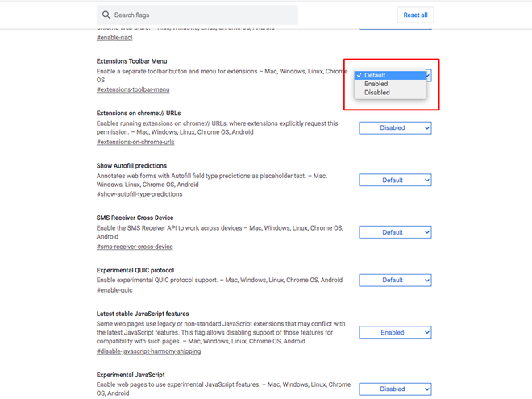Screen dimensions: 532x399
Task: Click the #sms-receiver-cross-device link
Action: pyautogui.click(x=135, y=247)
